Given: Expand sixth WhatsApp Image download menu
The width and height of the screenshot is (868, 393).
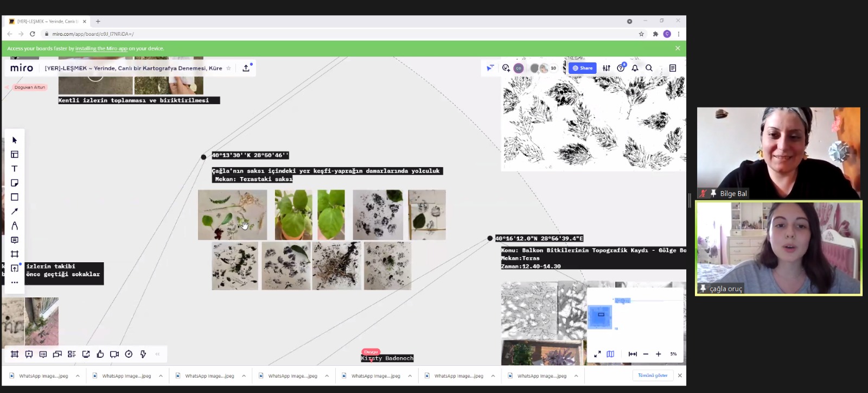Looking at the screenshot, I should [x=493, y=376].
